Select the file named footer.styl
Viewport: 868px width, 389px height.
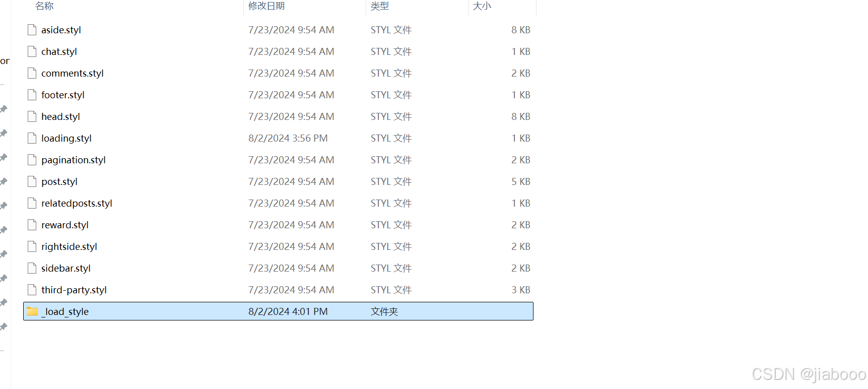click(63, 95)
